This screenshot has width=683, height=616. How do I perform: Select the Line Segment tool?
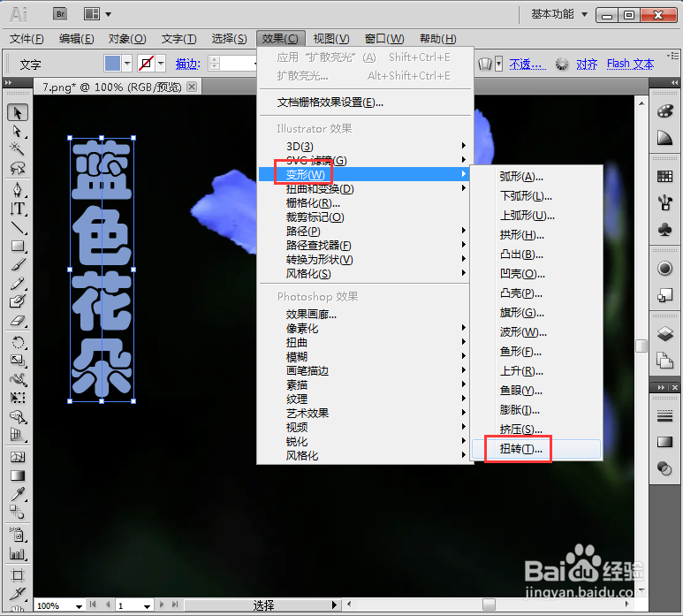(x=18, y=227)
